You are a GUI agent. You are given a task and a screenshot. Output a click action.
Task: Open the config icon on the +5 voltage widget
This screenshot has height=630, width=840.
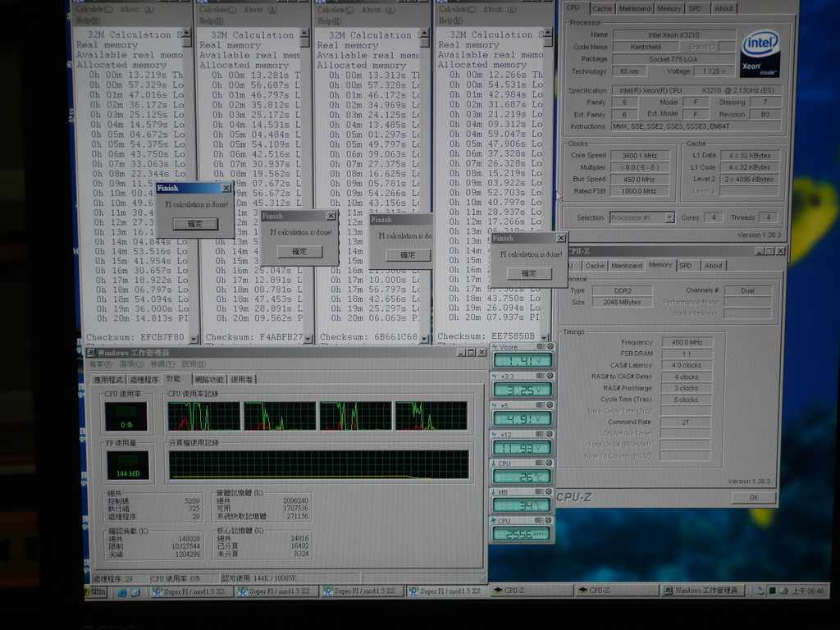point(541,405)
